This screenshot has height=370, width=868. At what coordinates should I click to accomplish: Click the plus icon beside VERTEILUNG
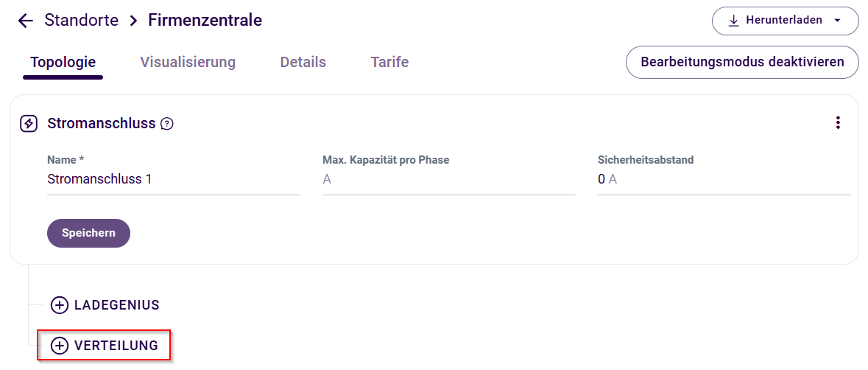60,346
